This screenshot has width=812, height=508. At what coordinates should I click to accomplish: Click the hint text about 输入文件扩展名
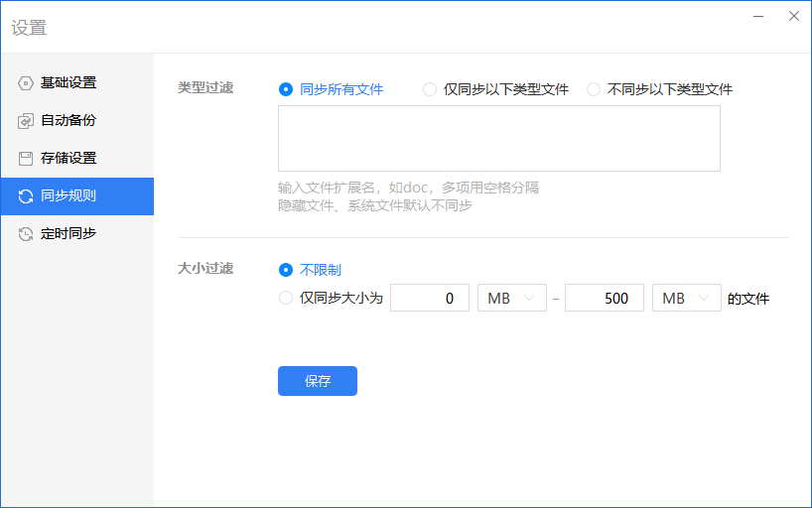click(408, 188)
